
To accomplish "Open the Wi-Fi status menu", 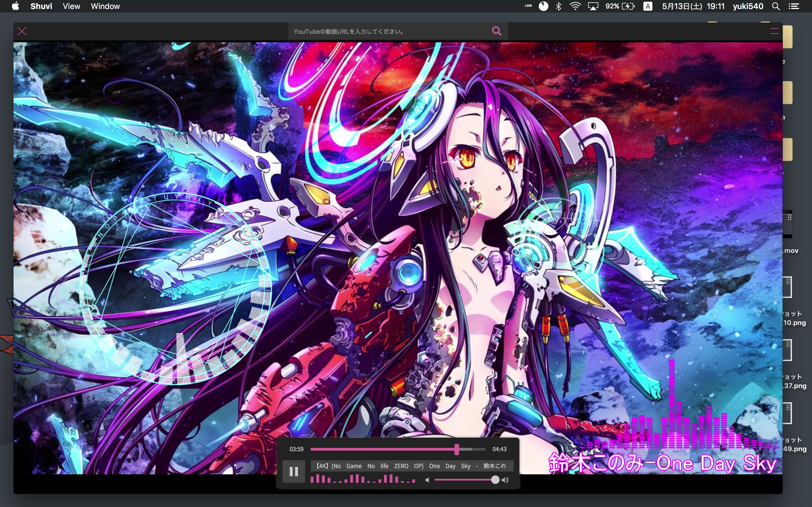I will coord(575,6).
